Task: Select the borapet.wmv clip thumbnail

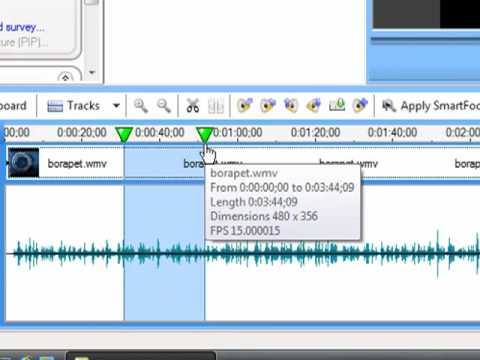Action: point(23,163)
